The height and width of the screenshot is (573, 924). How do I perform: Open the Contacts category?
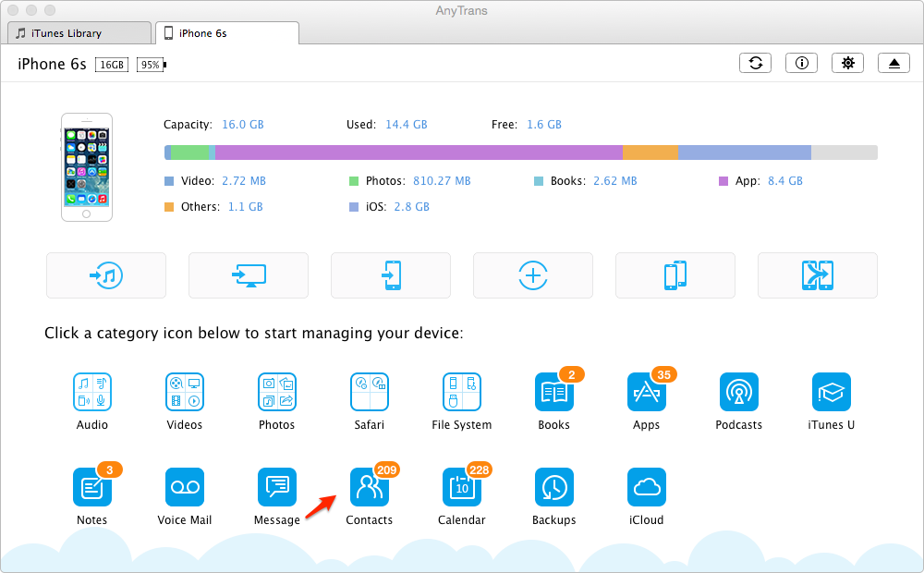[370, 487]
